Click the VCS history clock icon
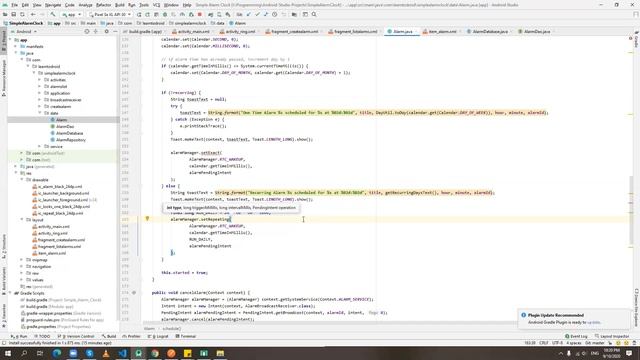The image size is (640, 360). [x=274, y=15]
